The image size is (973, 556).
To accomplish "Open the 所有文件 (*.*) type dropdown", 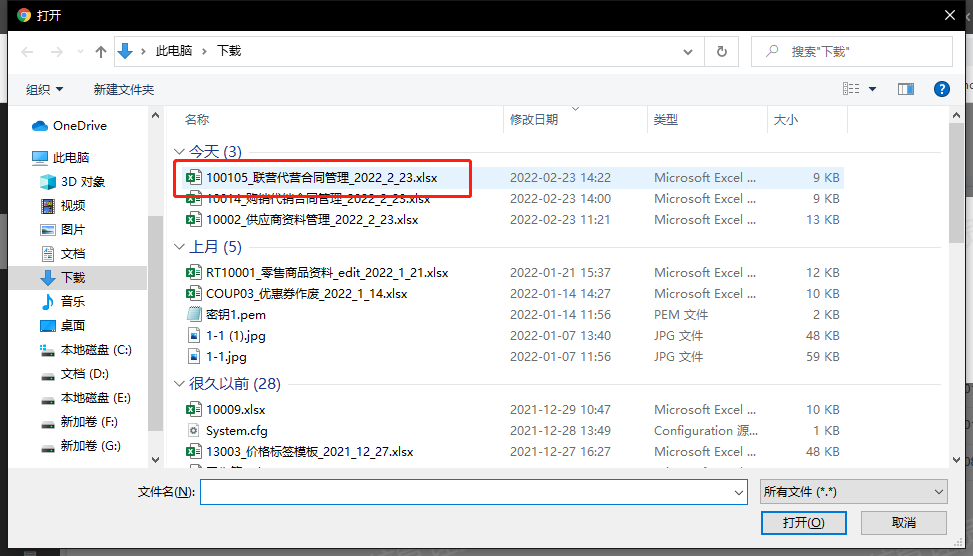I will point(853,492).
